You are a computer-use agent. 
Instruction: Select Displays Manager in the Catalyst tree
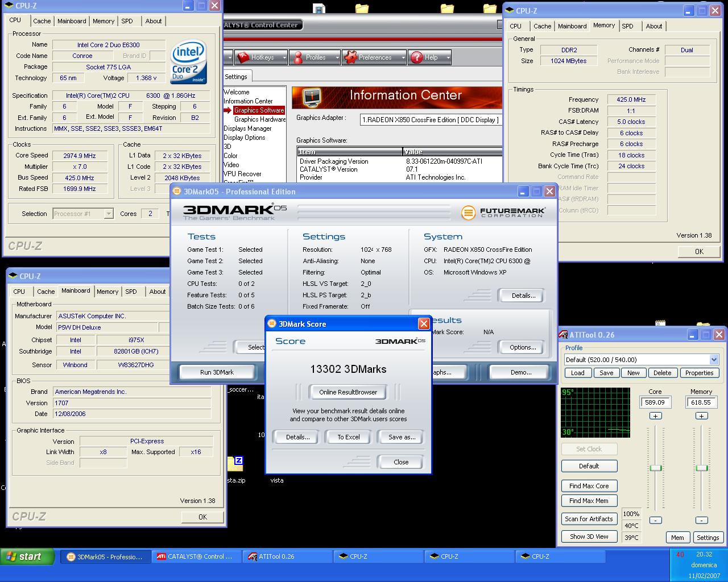[247, 128]
